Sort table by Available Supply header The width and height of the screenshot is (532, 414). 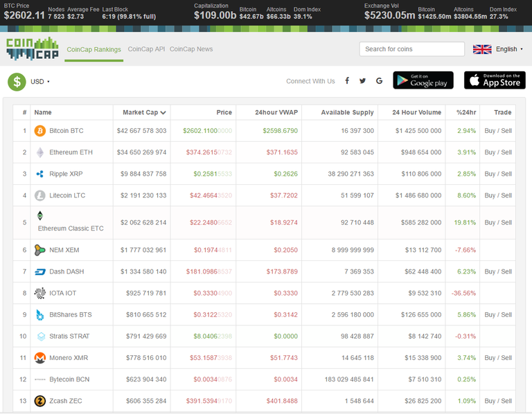[347, 112]
